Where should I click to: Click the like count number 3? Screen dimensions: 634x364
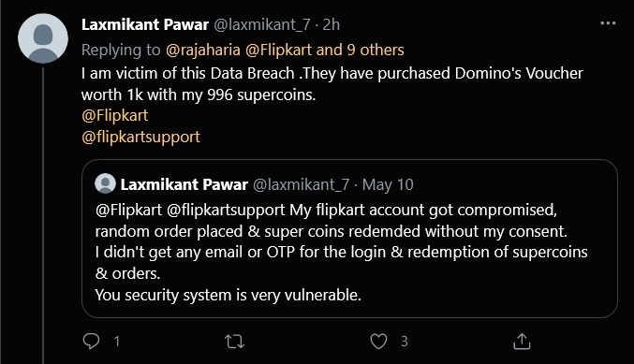(x=404, y=342)
